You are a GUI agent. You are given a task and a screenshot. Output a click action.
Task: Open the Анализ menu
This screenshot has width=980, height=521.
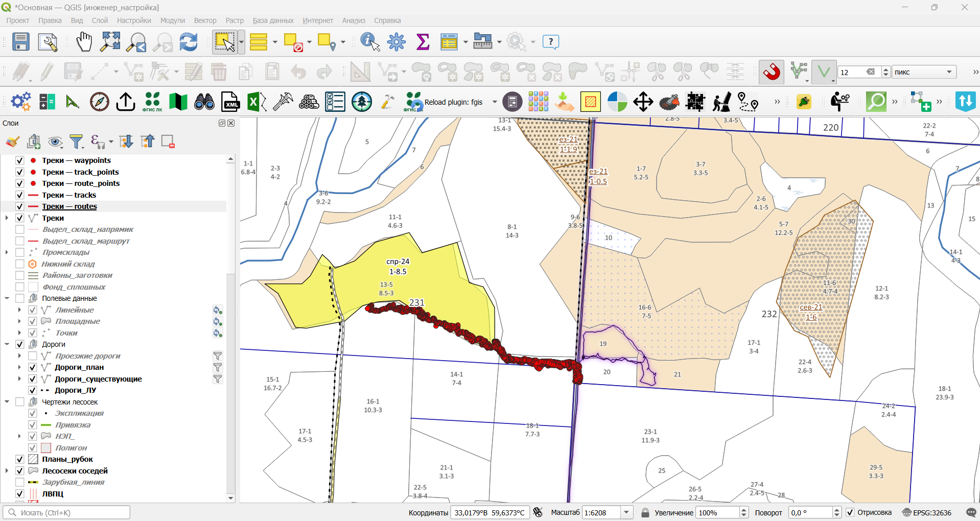coord(354,20)
